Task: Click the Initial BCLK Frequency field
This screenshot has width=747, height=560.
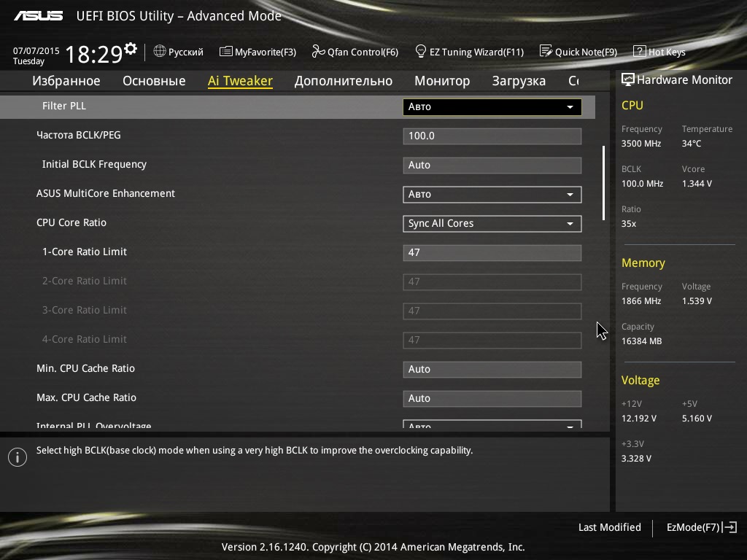Action: 492,166
